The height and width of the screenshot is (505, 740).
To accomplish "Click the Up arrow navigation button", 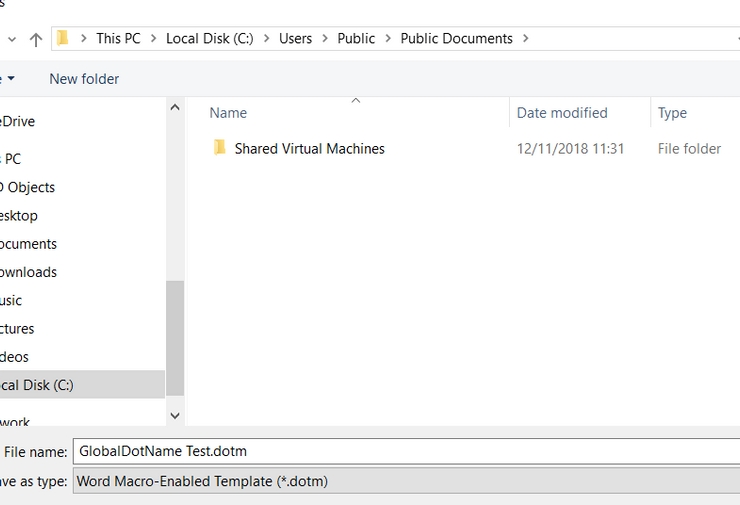I will point(36,39).
